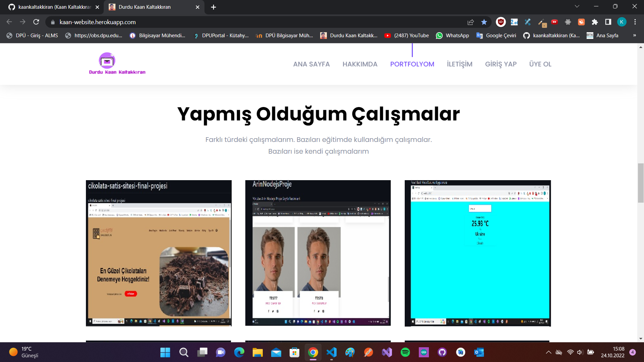
Task: Open the tab search chevron
Action: pyautogui.click(x=577, y=6)
